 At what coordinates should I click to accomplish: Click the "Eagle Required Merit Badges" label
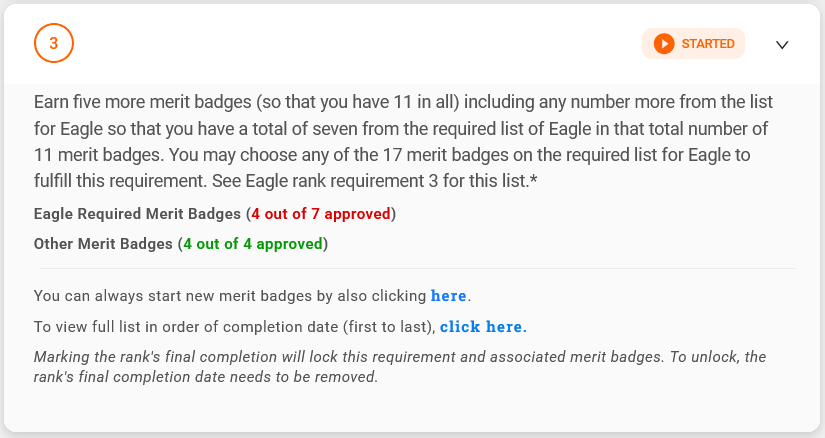(137, 214)
